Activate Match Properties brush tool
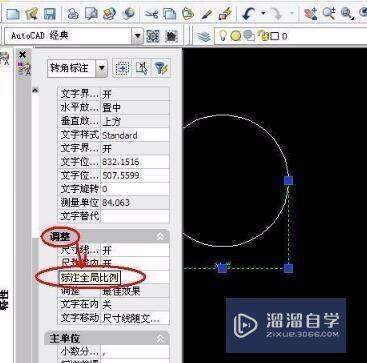Viewport: 367px width, 363px height. coord(207,14)
